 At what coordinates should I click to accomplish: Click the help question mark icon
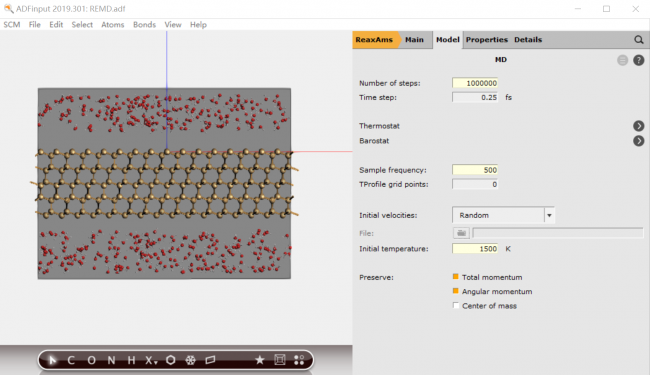coord(638,60)
